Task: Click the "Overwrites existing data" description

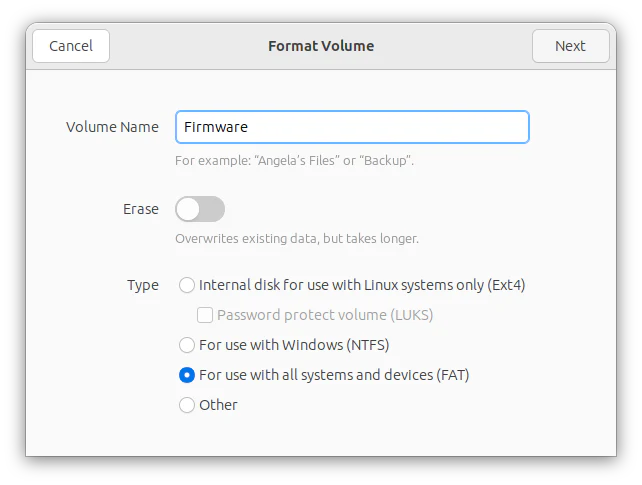Action: pyautogui.click(x=296, y=239)
